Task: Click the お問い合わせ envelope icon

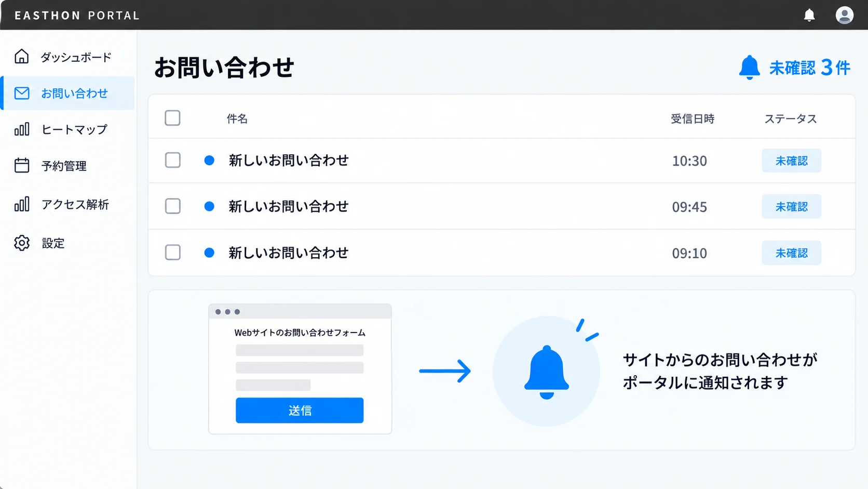Action: click(x=22, y=93)
